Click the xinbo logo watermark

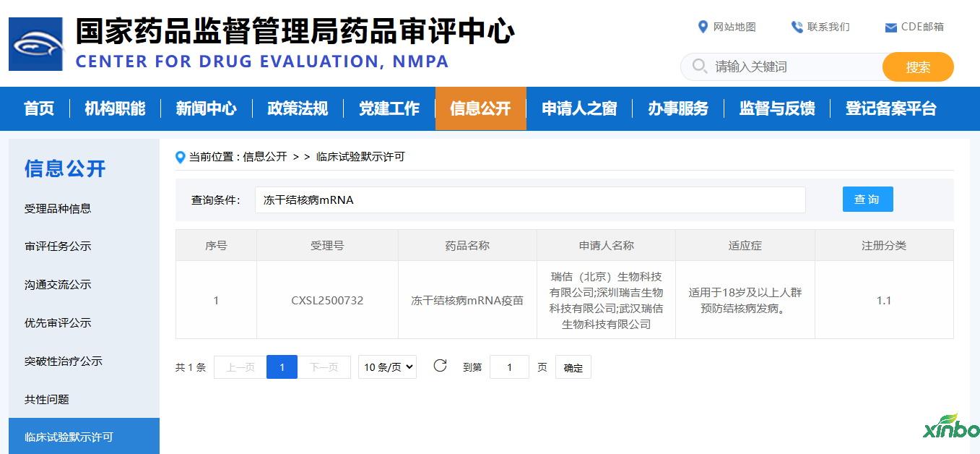pyautogui.click(x=951, y=427)
